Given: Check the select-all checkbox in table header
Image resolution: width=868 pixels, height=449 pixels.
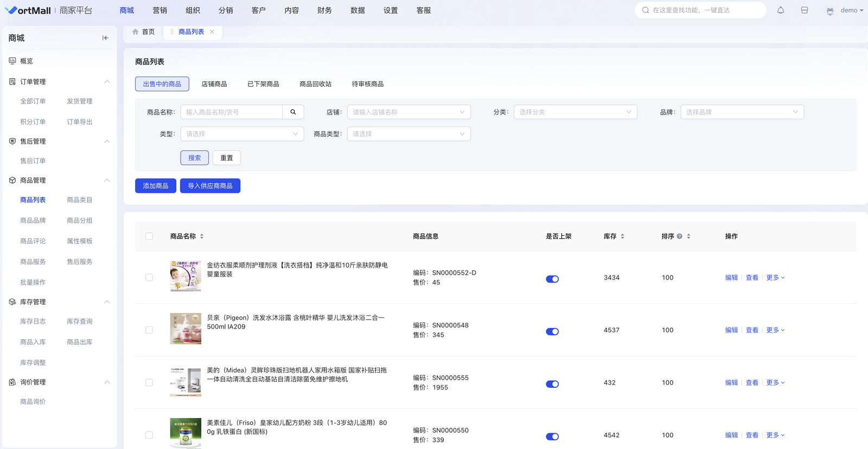Looking at the screenshot, I should pos(149,237).
